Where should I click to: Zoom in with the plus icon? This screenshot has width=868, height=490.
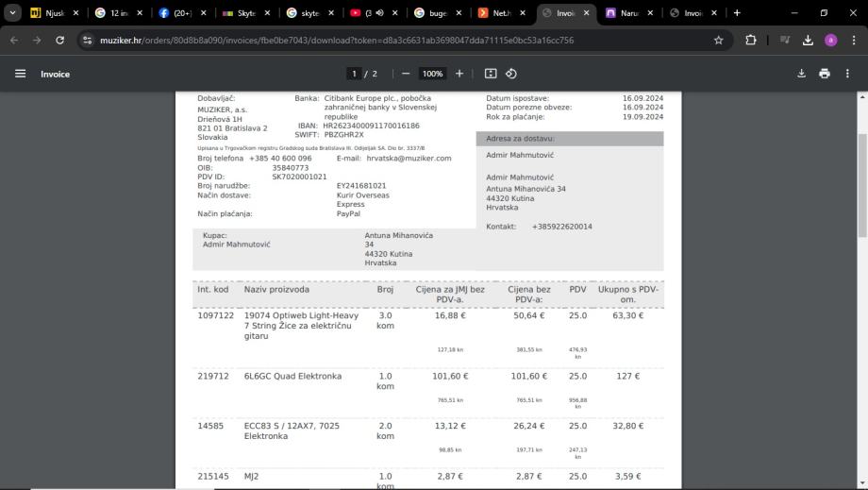(459, 74)
